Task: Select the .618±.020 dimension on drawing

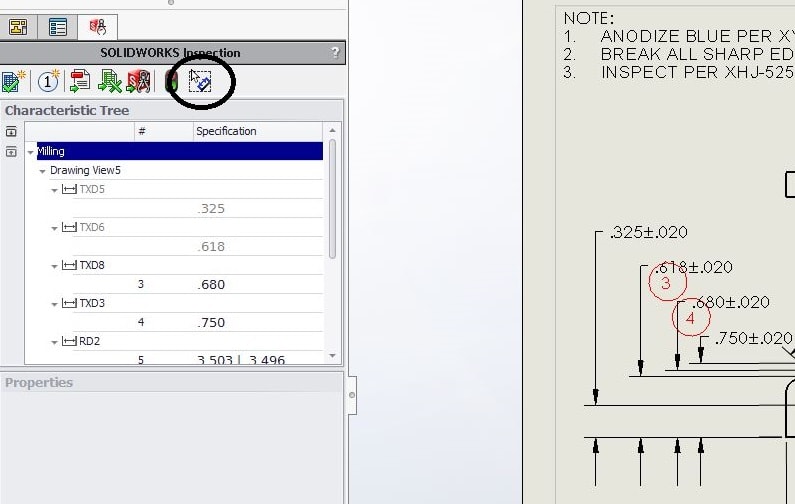Action: (694, 267)
